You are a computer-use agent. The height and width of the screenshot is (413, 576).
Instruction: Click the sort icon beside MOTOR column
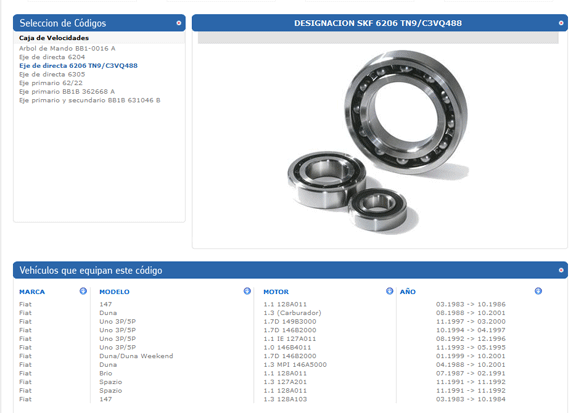[389, 291]
